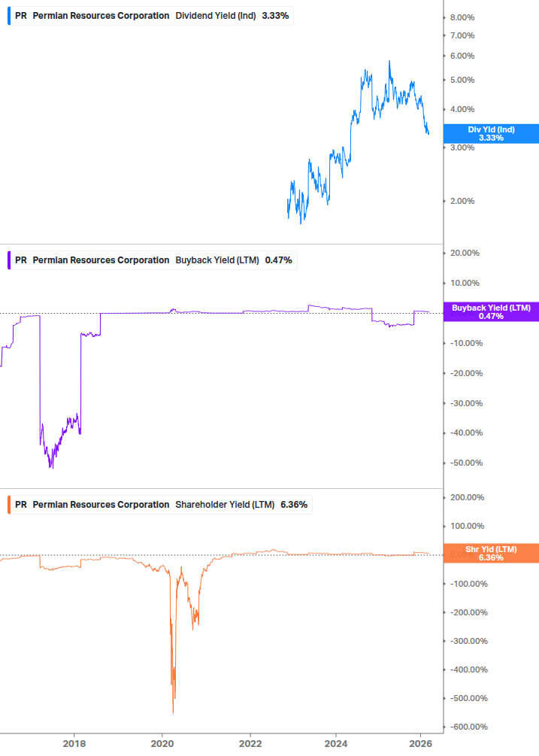This screenshot has height=756, width=539.
Task: Click the 2022 label on the time axis
Action: [x=250, y=744]
